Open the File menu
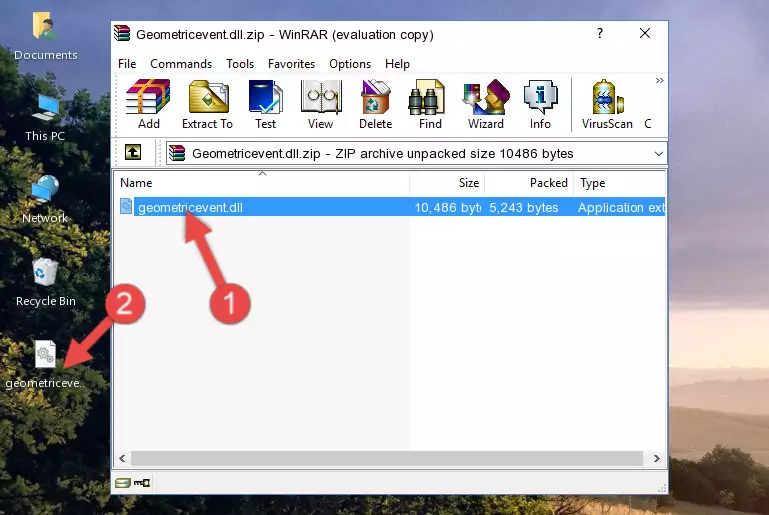Screen dimensions: 769x515 [x=127, y=64]
